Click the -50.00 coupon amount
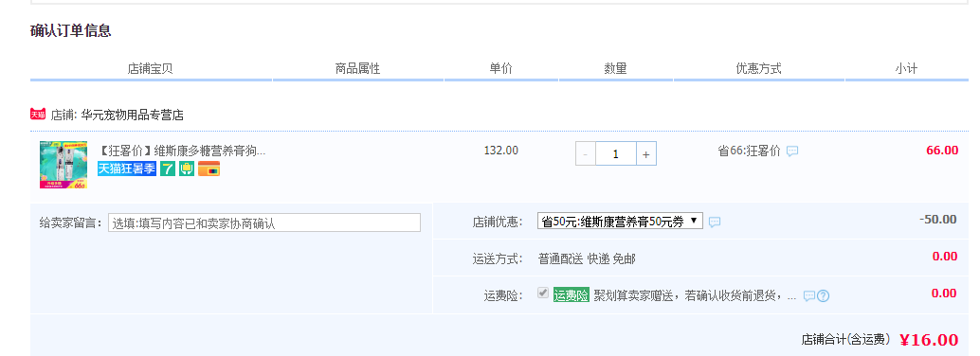980x356 pixels. coord(938,220)
